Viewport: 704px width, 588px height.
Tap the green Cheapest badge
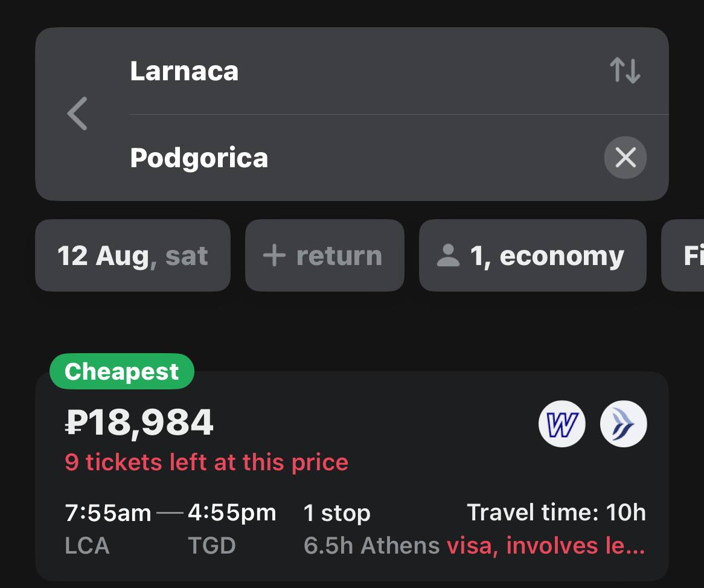coord(121,371)
